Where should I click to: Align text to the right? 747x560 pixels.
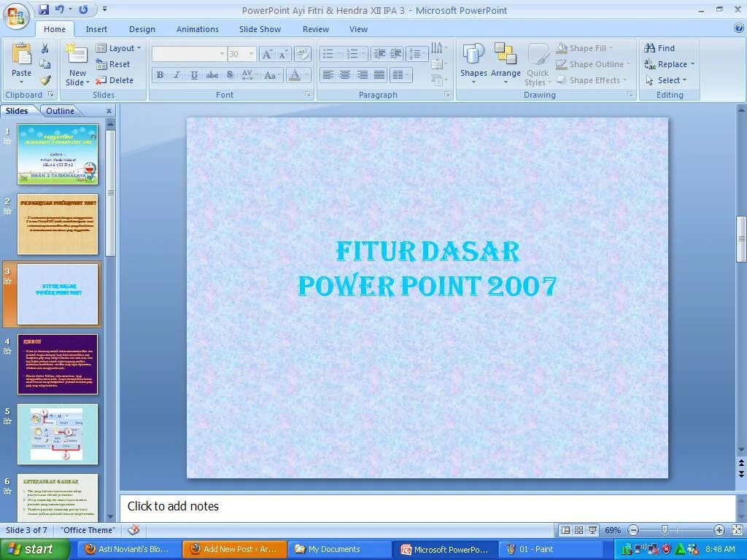coord(362,75)
